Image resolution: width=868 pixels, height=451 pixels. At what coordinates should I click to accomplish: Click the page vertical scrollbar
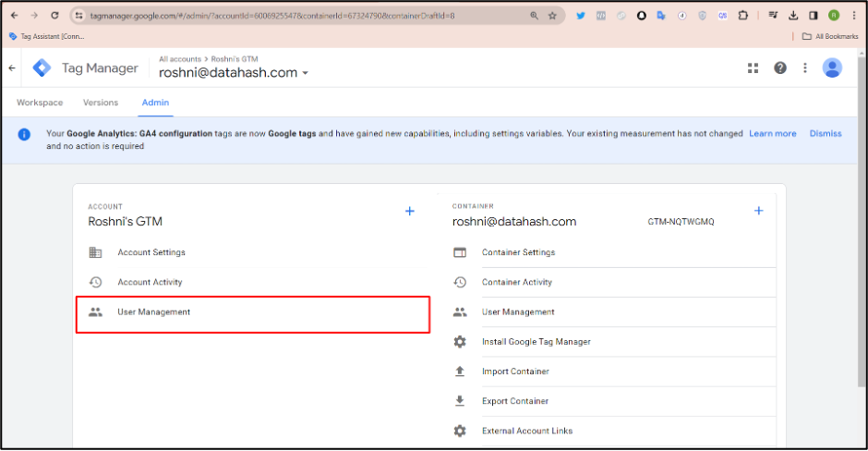[862, 222]
